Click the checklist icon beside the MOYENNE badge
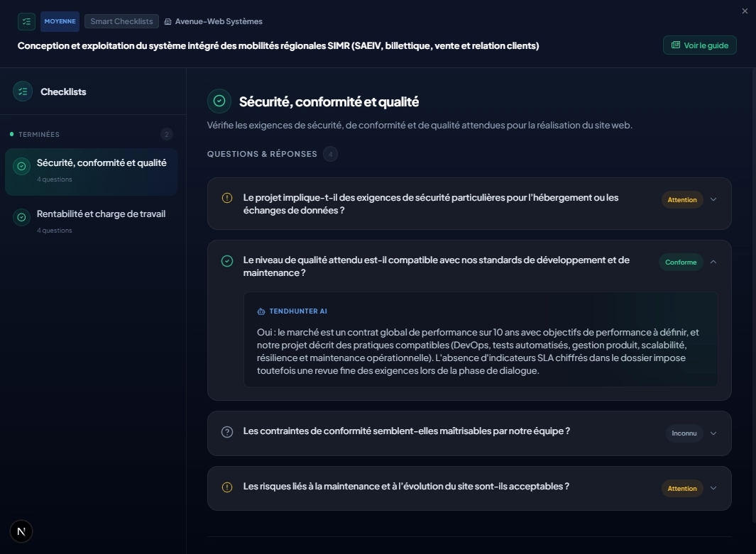756x554 pixels. point(26,21)
